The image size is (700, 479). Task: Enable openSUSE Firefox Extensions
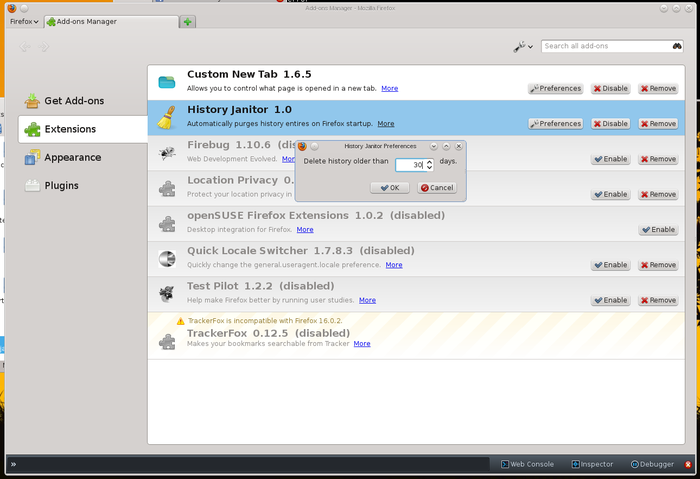pyautogui.click(x=658, y=229)
